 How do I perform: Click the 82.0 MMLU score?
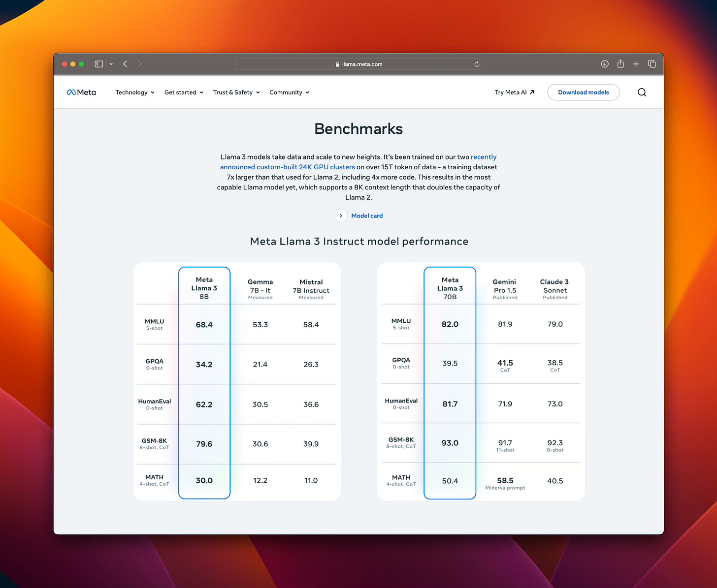pyautogui.click(x=450, y=324)
